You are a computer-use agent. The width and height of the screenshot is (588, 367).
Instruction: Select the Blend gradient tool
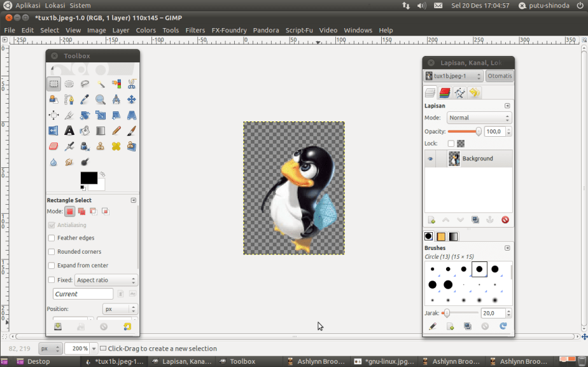click(101, 130)
